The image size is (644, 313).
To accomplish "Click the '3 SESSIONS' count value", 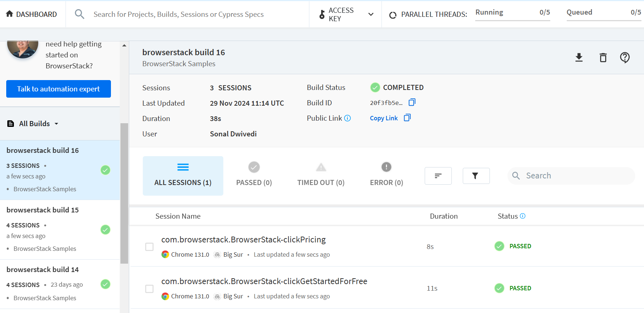I will pos(231,88).
